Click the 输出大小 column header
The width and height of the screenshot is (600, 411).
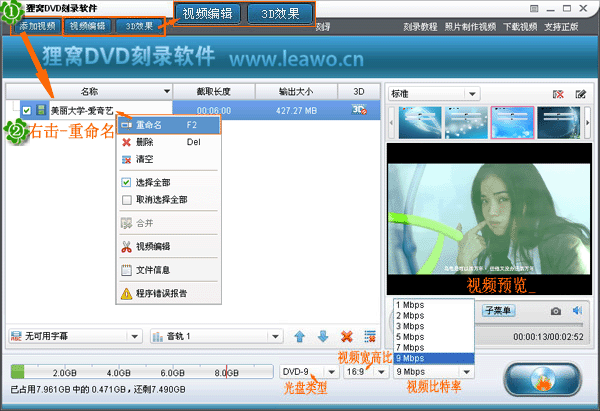[296, 91]
